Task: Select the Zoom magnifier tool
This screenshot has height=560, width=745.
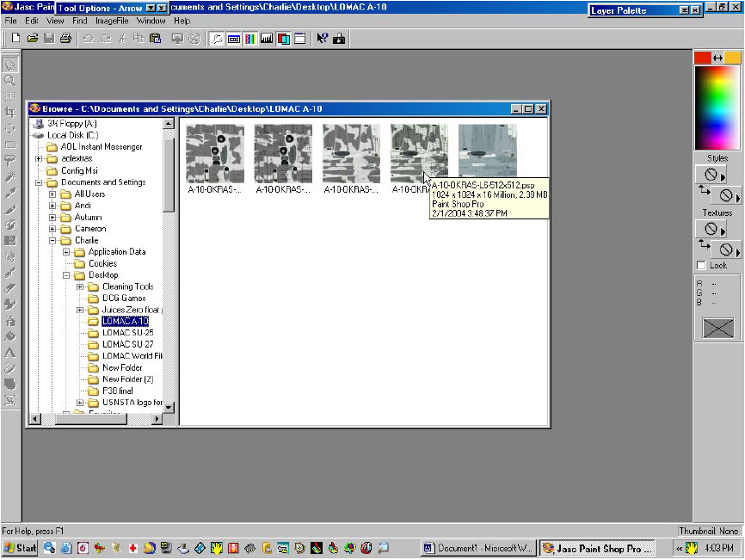Action: point(10,80)
